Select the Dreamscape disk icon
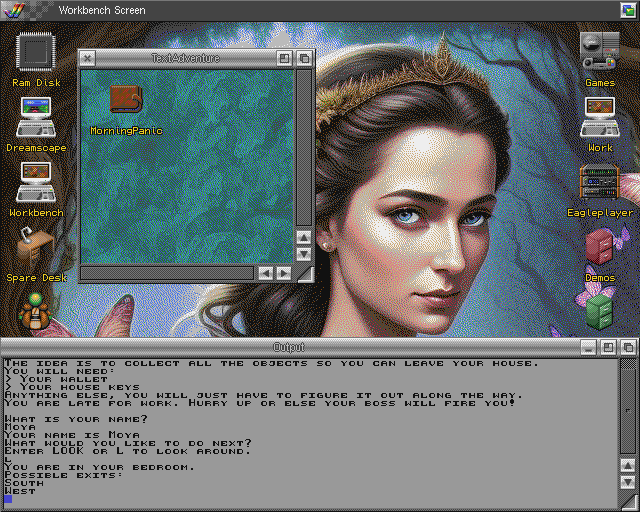Screen dimensions: 640x512 36,117
